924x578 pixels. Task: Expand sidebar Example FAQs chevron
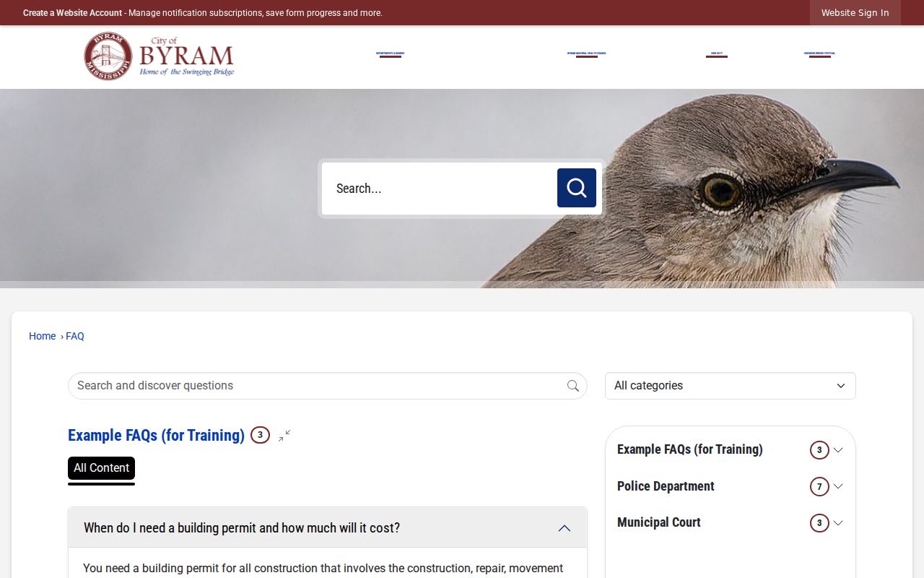[838, 450]
